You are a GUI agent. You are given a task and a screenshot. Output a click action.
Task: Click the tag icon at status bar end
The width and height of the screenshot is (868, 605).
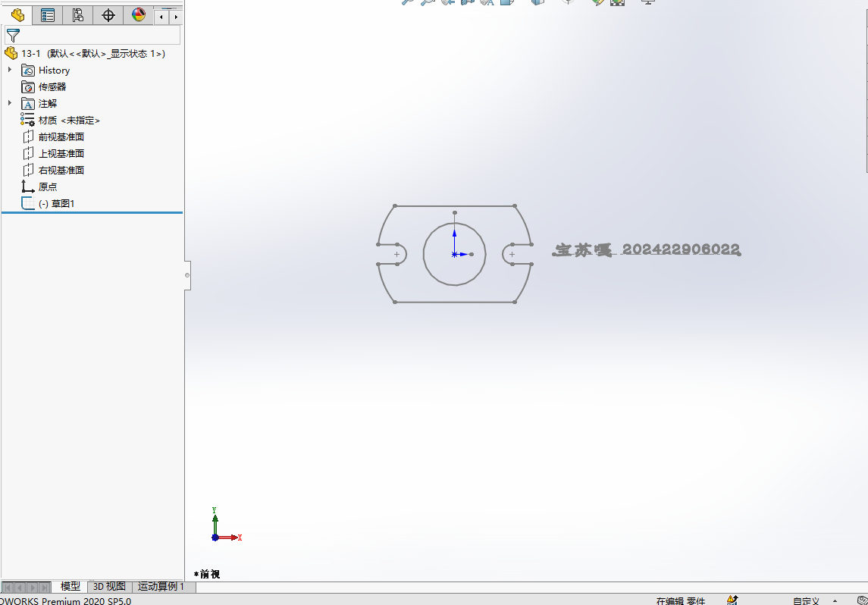[862, 600]
